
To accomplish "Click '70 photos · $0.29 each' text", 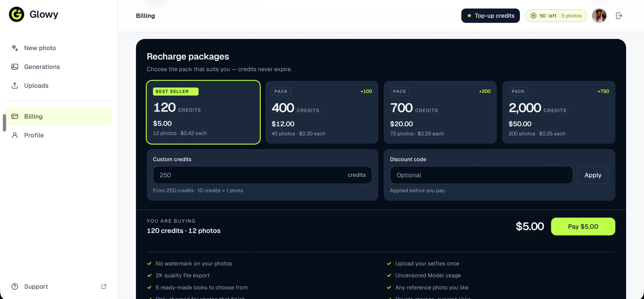I will [x=417, y=134].
